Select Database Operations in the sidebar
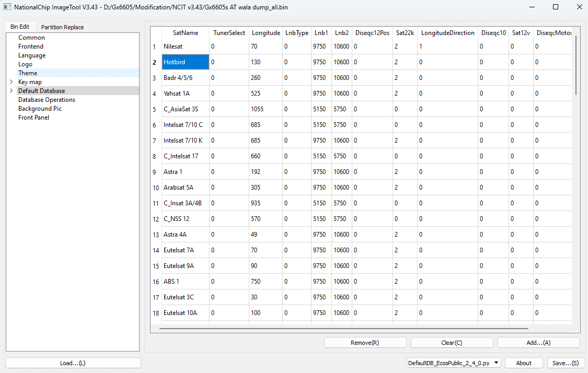This screenshot has height=373, width=588. (47, 99)
